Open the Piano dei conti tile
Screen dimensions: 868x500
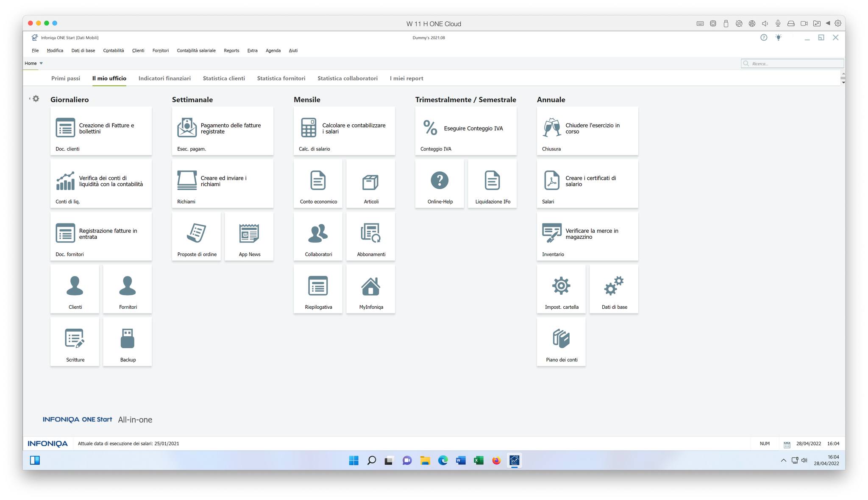click(x=561, y=342)
